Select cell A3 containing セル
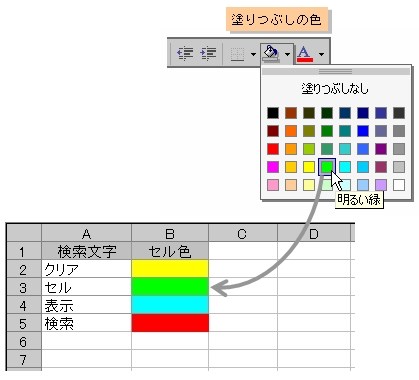This screenshot has width=419, height=380. (x=86, y=287)
